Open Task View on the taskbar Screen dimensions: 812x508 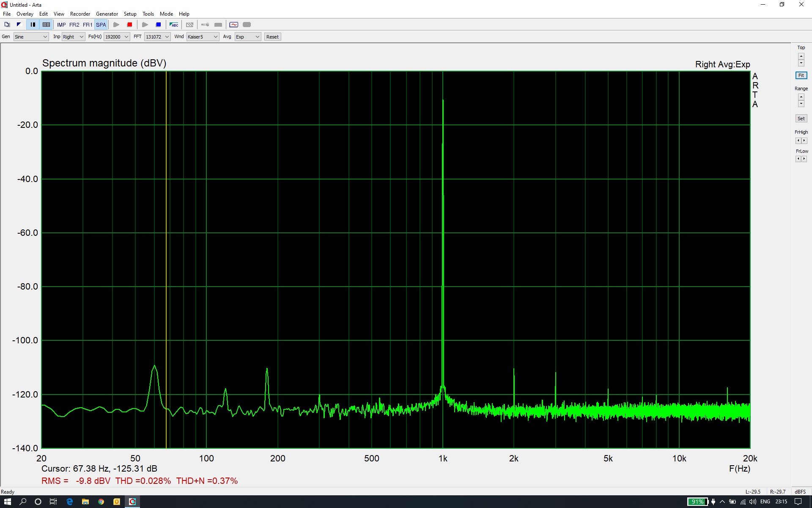[53, 502]
